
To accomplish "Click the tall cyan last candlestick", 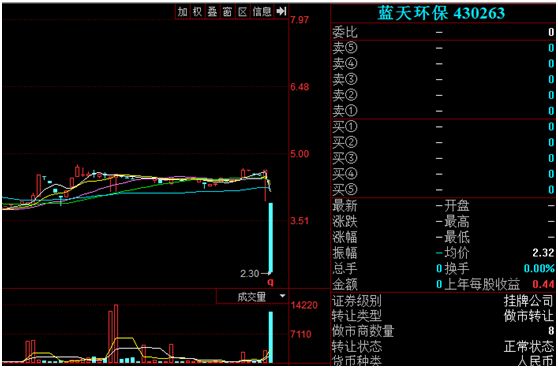I will point(270,238).
